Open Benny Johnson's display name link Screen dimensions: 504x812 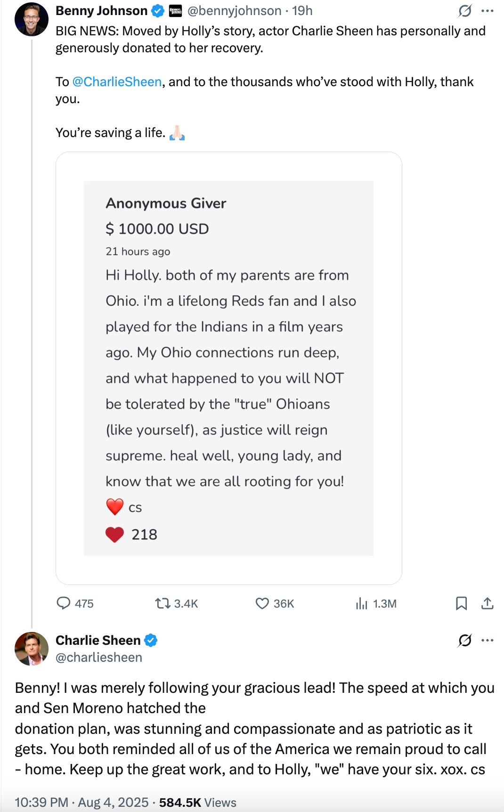(101, 11)
